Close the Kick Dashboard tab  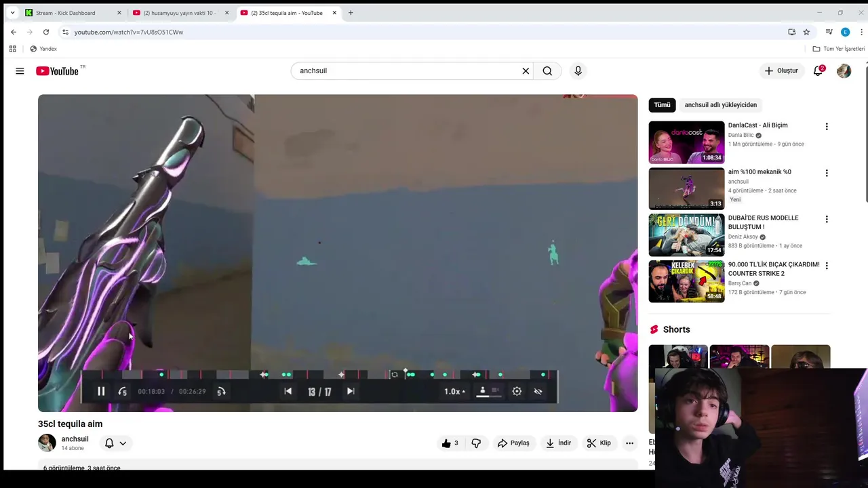coord(119,13)
